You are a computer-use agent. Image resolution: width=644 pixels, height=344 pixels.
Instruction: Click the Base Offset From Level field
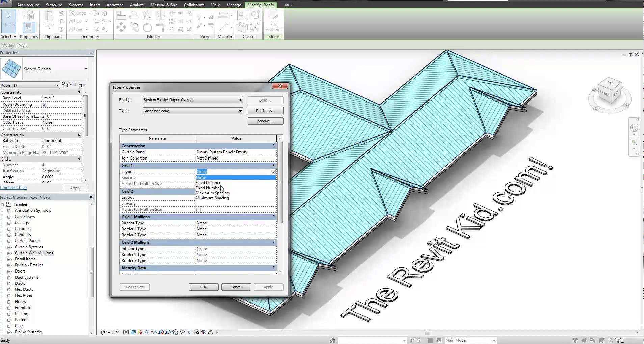[x=61, y=116]
